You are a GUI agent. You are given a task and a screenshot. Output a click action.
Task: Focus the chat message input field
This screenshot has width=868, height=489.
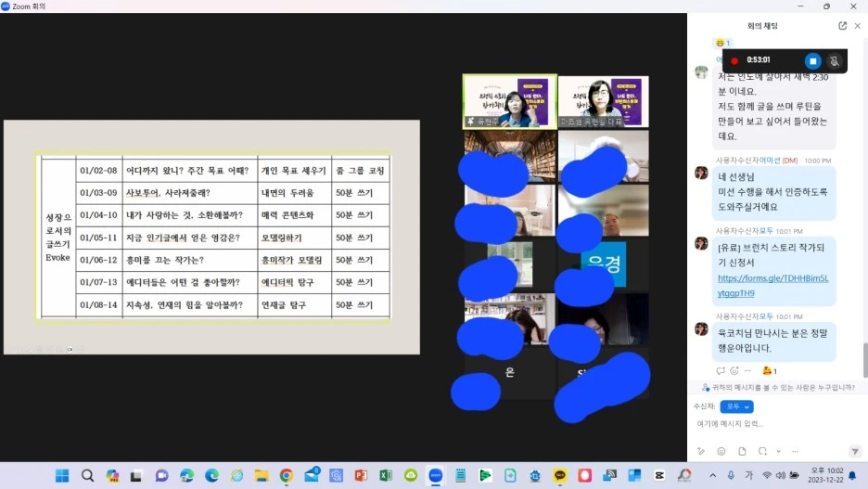click(775, 424)
